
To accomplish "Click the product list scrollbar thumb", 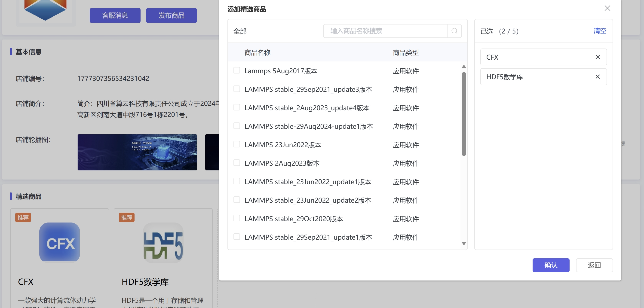I will click(464, 114).
